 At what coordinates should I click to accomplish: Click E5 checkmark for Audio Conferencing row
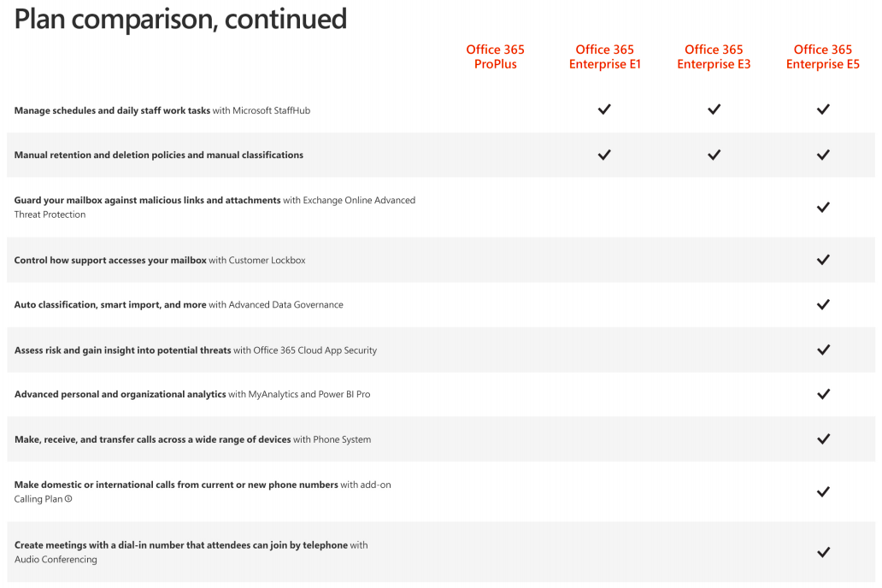[823, 552]
